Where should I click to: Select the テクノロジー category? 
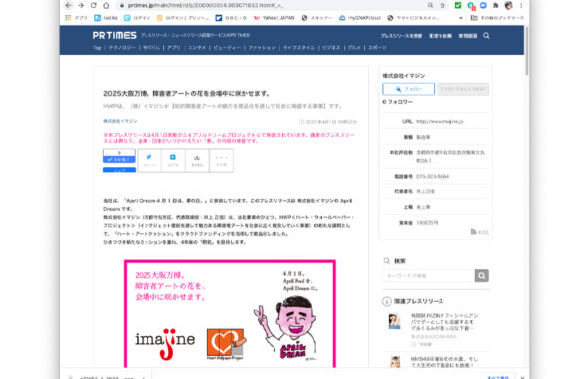[122, 48]
